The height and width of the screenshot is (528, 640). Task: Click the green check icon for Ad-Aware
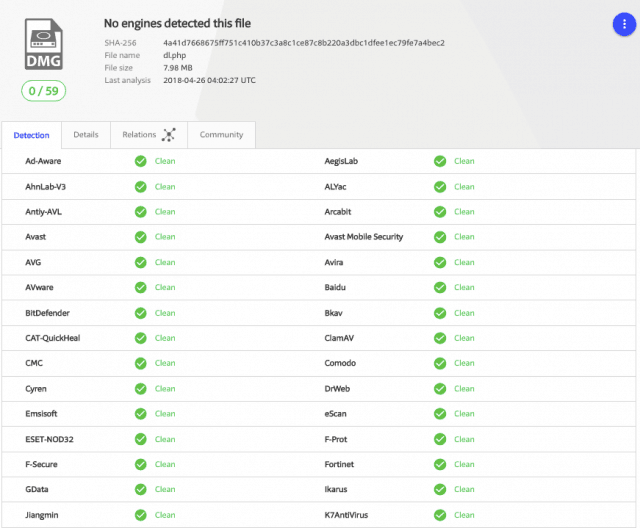coord(140,161)
